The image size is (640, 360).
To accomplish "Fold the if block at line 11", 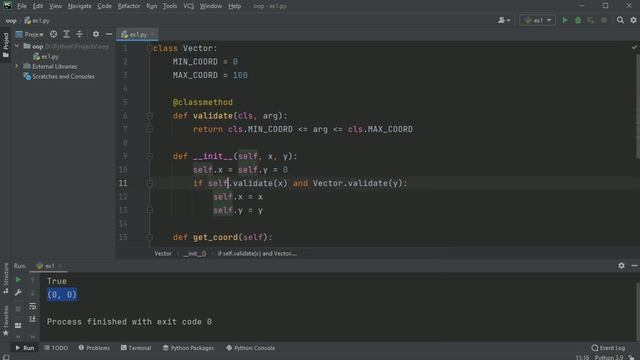I will 149,183.
